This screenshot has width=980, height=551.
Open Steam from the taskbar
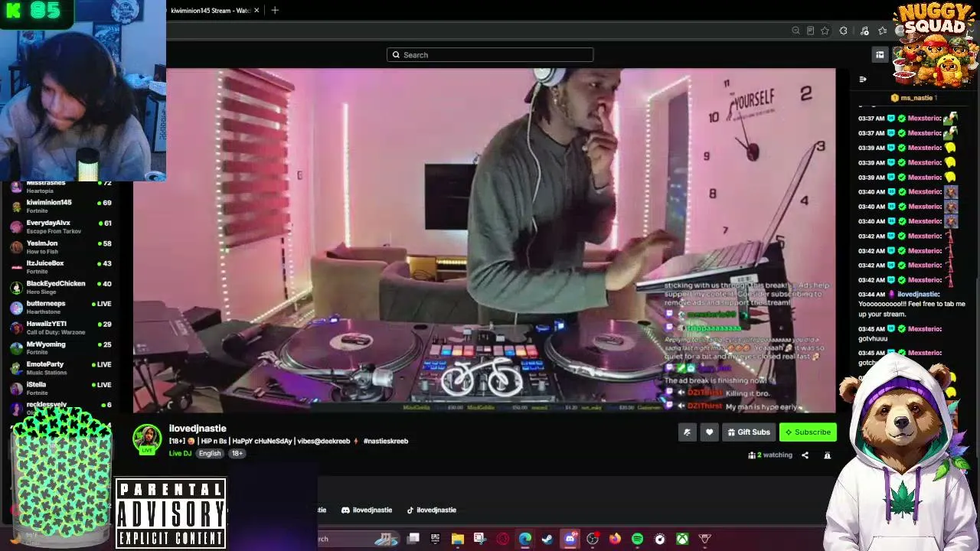(547, 539)
